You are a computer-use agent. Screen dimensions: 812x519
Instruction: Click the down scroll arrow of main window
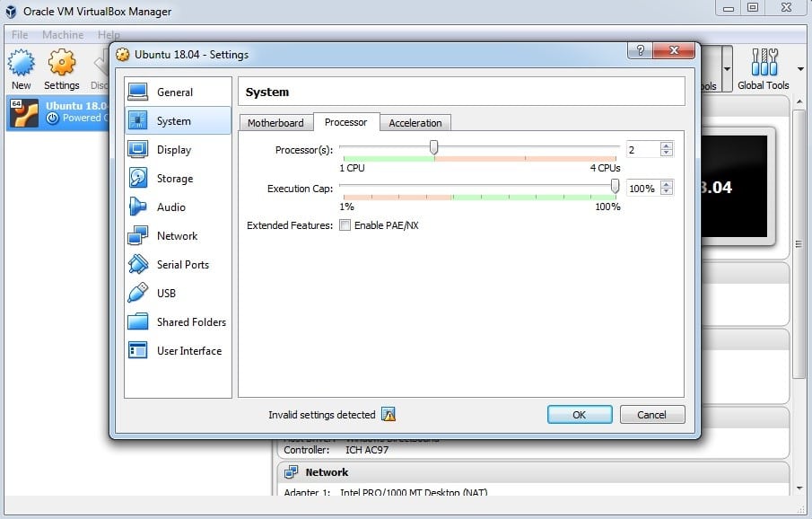pyautogui.click(x=799, y=488)
